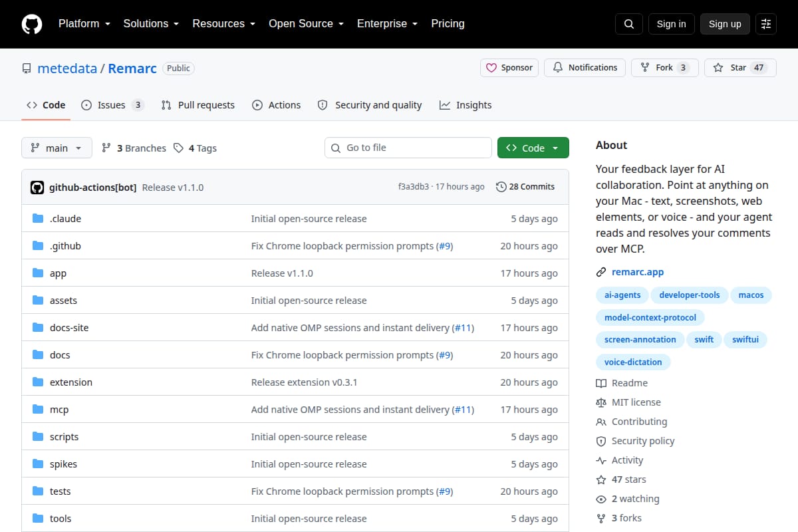Click the docs-site folder icon

tap(38, 328)
